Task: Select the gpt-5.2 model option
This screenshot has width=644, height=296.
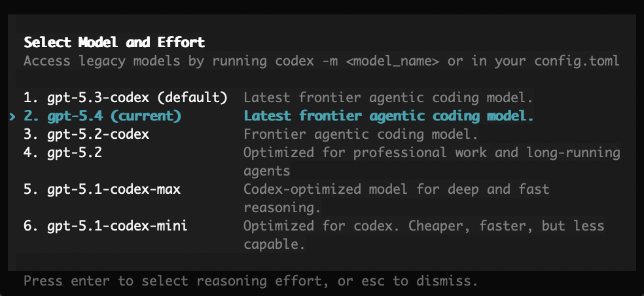Action: pos(74,153)
